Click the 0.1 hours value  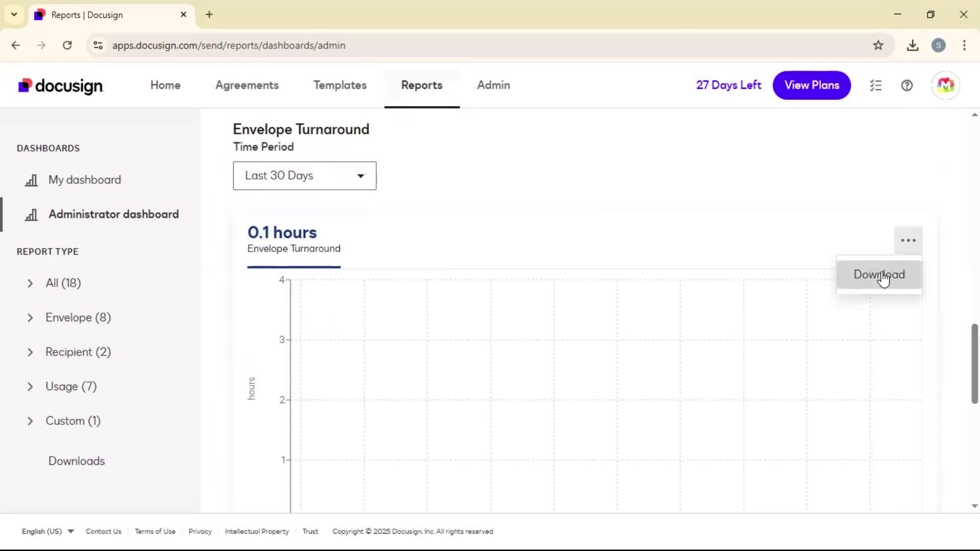click(x=282, y=233)
